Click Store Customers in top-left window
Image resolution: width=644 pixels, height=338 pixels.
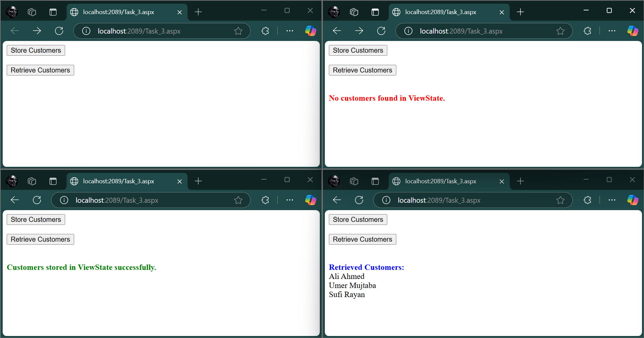36,50
